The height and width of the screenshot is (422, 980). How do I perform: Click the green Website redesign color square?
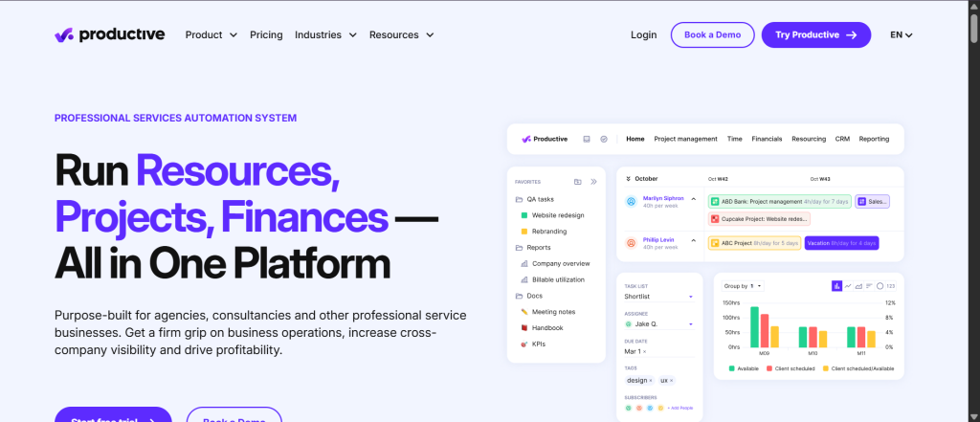[523, 215]
